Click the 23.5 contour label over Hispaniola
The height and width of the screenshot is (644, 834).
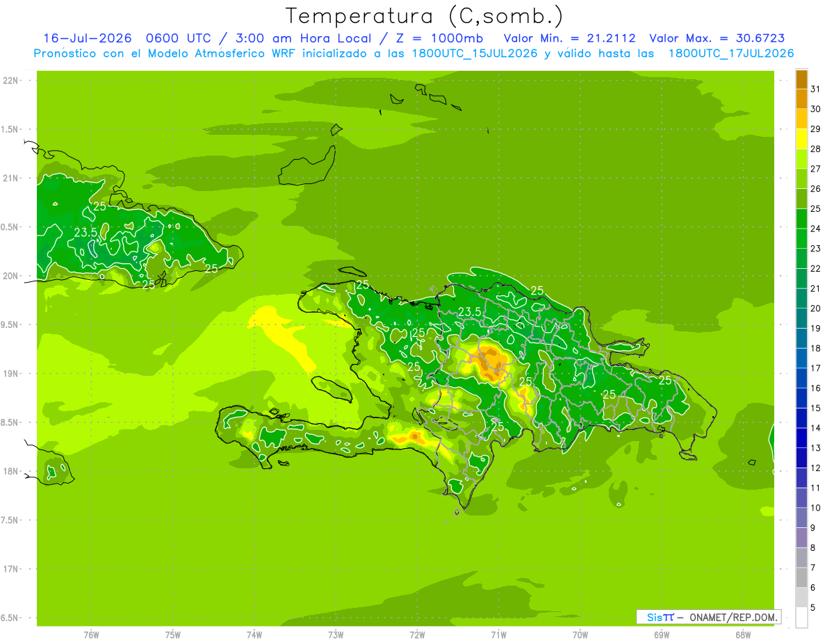[470, 312]
